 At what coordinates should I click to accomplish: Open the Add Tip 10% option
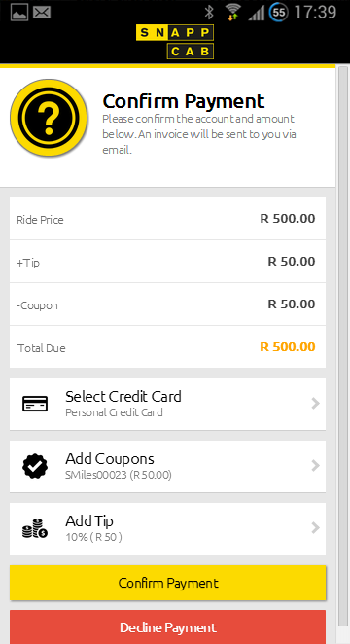pyautogui.click(x=167, y=528)
